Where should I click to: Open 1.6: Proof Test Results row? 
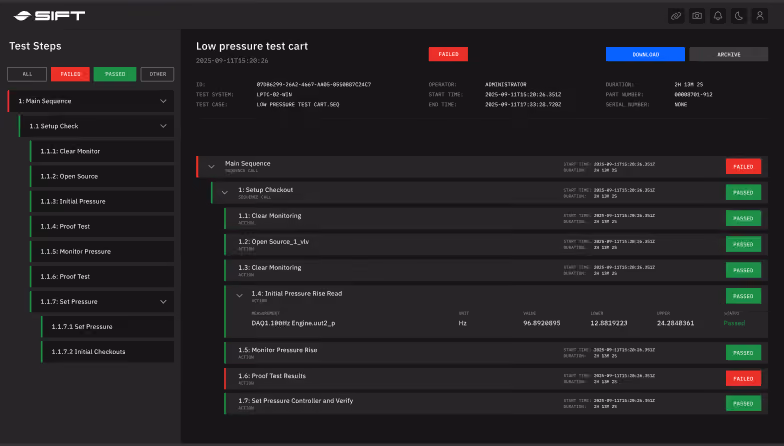[496, 378]
